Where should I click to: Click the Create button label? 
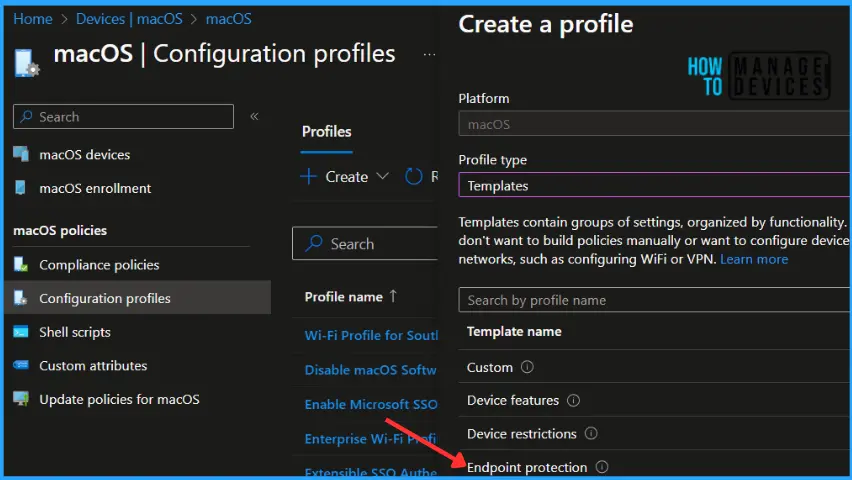347,177
